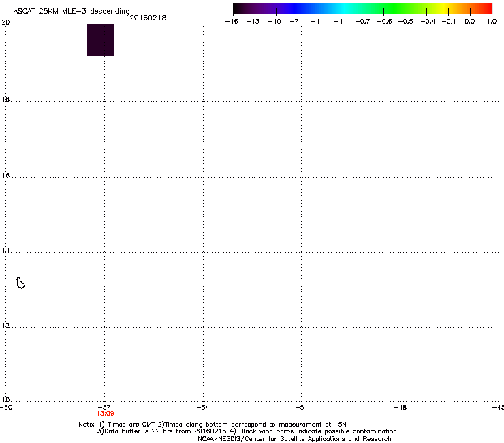This screenshot has width=504, height=443.
Task: Click the -0.4 colorbar label
Action: [428, 22]
